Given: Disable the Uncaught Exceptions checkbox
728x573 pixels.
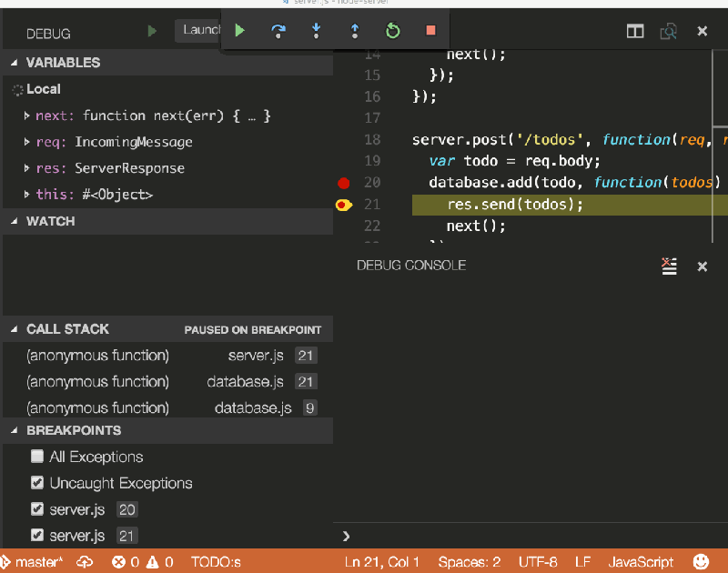Looking at the screenshot, I should pyautogui.click(x=36, y=483).
